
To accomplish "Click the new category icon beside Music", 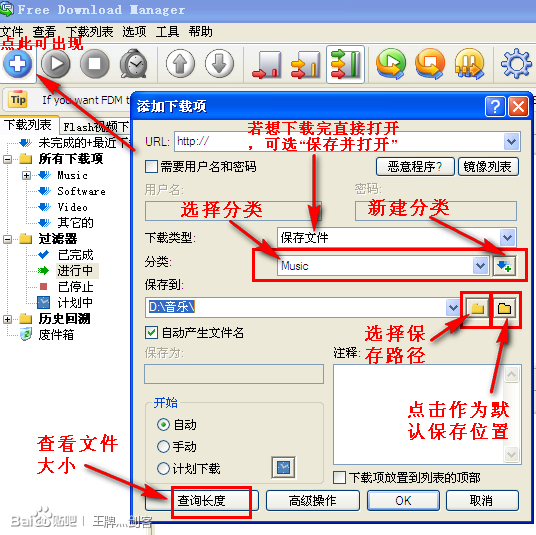I will (x=504, y=266).
